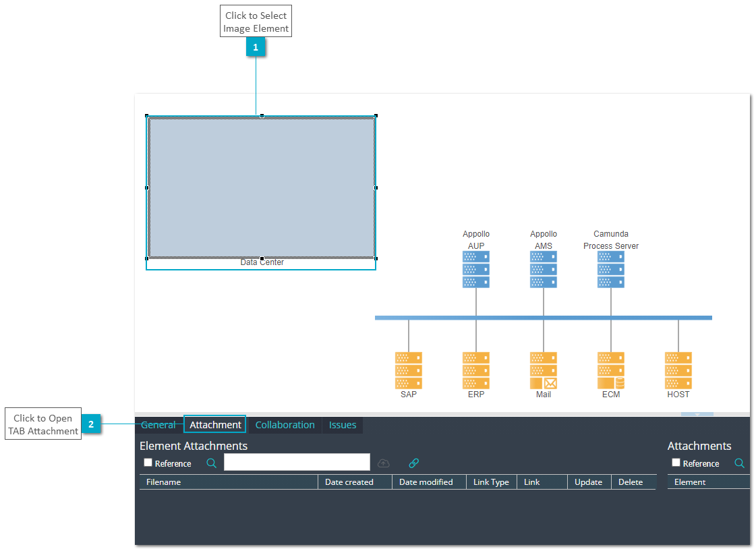Toggle the Reference checkbox under Element Attachments

click(x=148, y=463)
